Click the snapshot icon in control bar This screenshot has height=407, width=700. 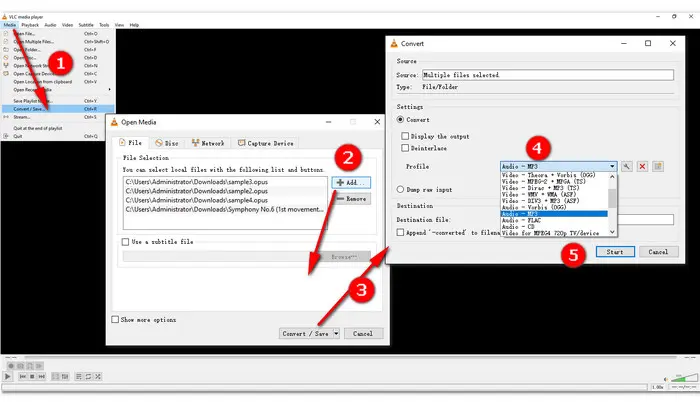click(20, 366)
